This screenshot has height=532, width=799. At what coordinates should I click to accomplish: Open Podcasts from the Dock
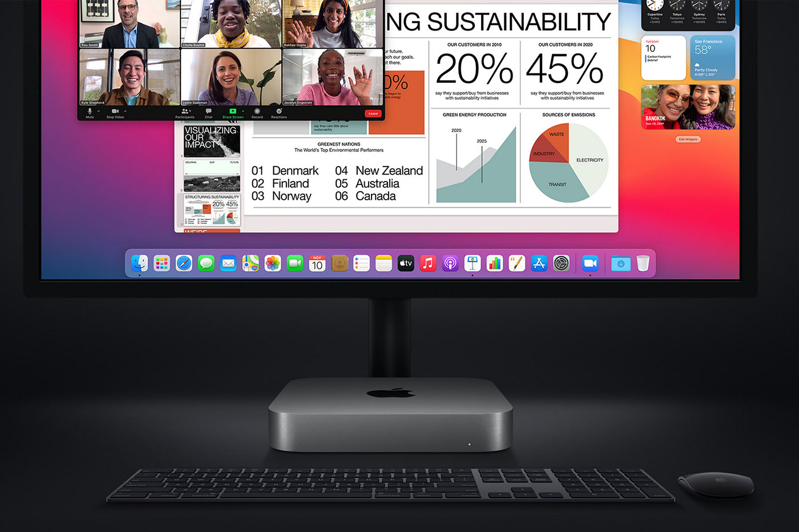[x=450, y=263]
